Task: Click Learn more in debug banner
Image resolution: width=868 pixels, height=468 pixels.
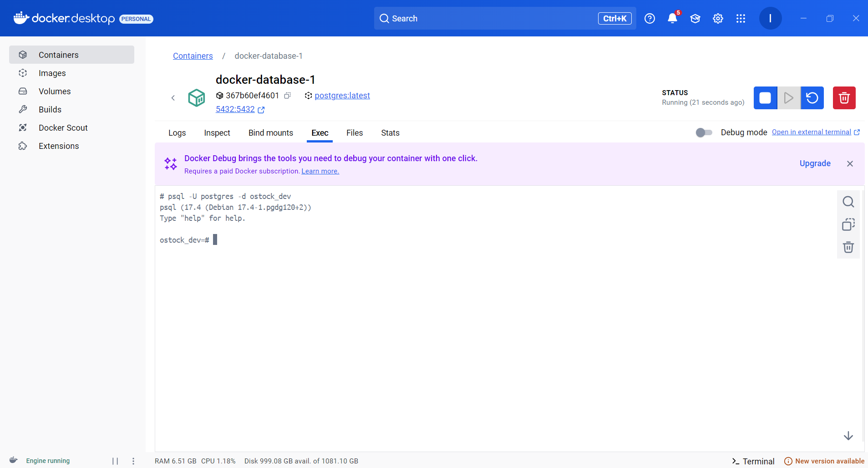Action: pyautogui.click(x=320, y=171)
